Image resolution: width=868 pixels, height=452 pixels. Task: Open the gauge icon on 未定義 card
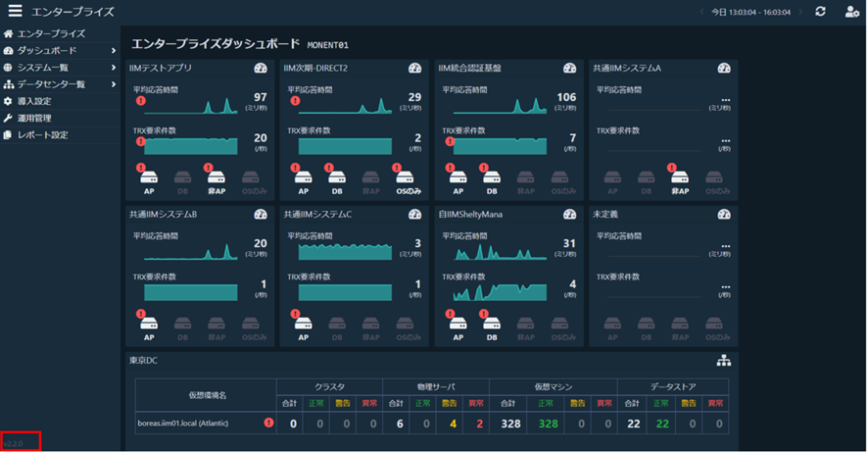[x=724, y=215]
